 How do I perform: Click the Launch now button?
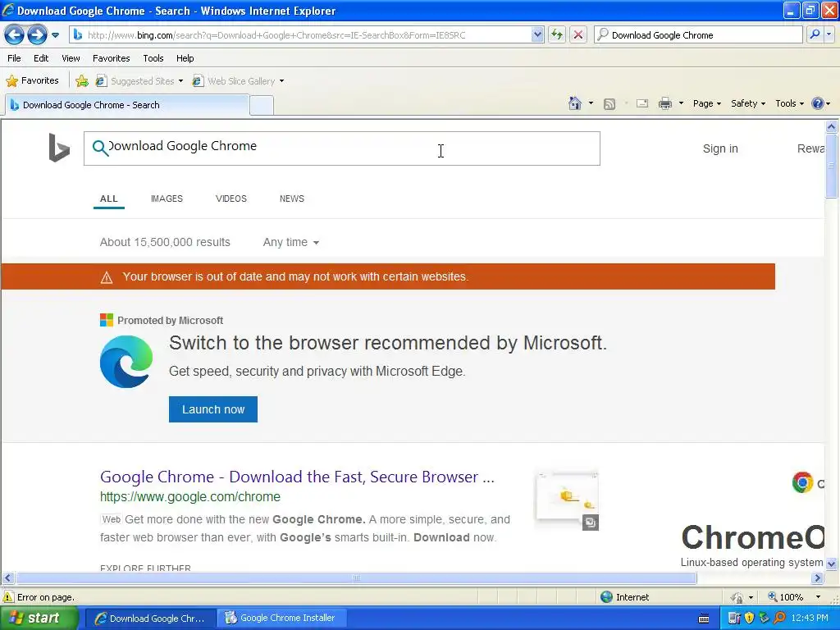point(213,409)
